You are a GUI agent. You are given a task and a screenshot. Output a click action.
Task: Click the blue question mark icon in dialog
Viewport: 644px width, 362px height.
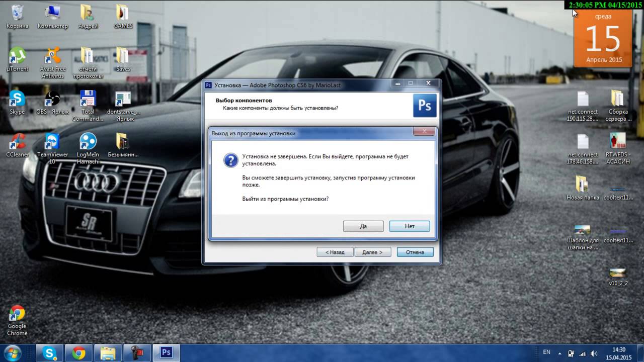pyautogui.click(x=230, y=160)
